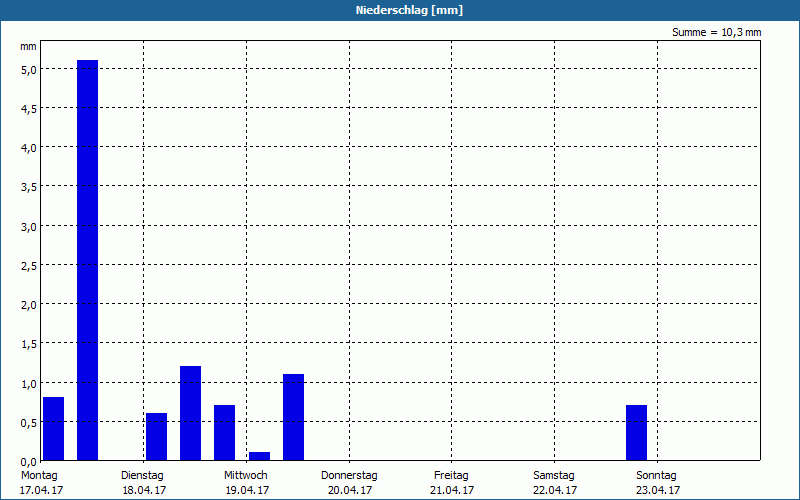The image size is (800, 500).
Task: Click the 0,0 y-axis value
Action: point(29,462)
